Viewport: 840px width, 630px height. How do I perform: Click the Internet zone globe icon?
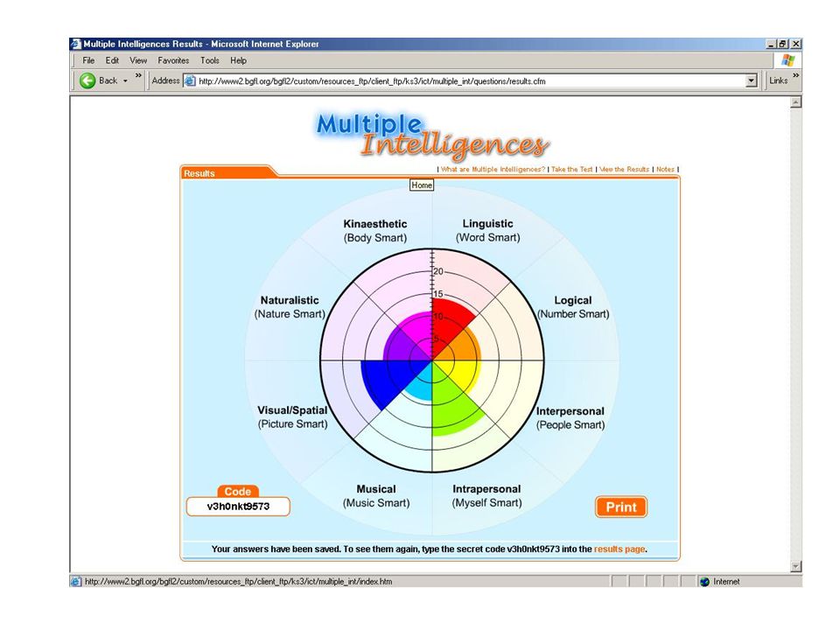click(704, 582)
